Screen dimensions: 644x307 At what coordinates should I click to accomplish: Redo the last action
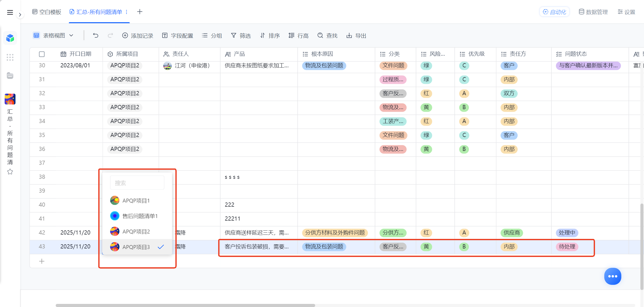(x=110, y=35)
